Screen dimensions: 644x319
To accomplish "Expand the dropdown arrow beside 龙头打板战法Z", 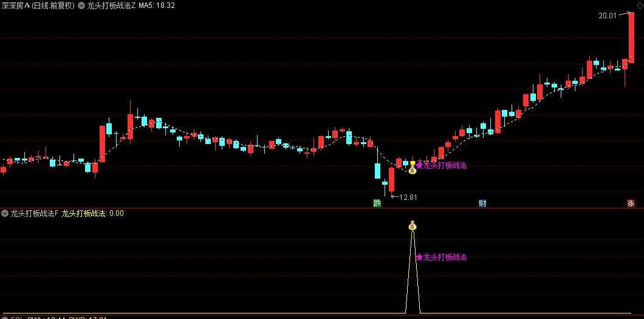I will 81,5.
